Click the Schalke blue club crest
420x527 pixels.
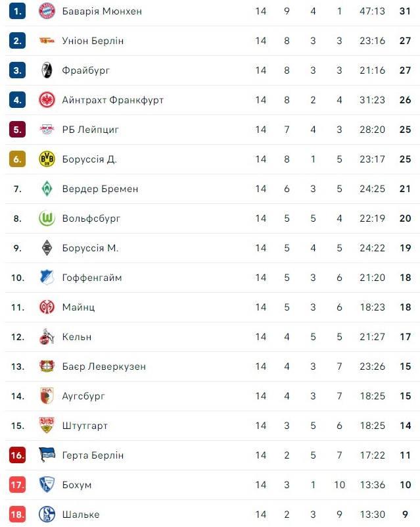pyautogui.click(x=47, y=514)
